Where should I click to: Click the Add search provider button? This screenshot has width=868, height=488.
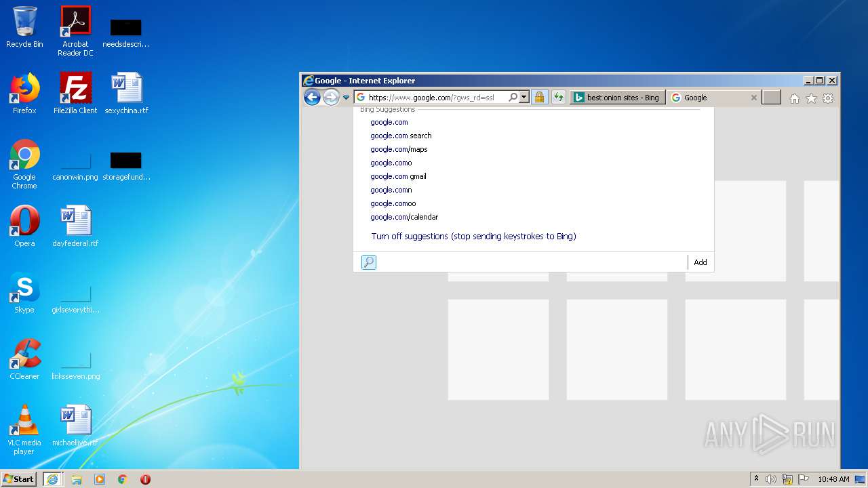tap(701, 262)
